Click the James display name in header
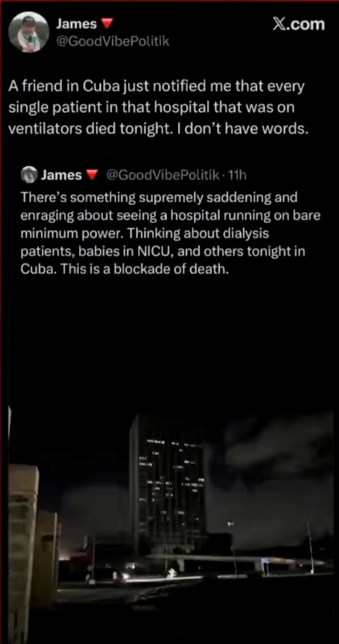The width and height of the screenshot is (339, 644). tap(76, 24)
